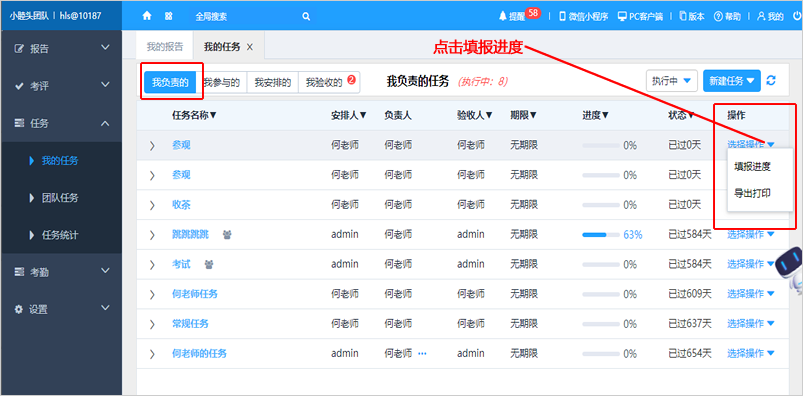Sort by 进度 column header
This screenshot has width=803, height=396.
(x=596, y=115)
